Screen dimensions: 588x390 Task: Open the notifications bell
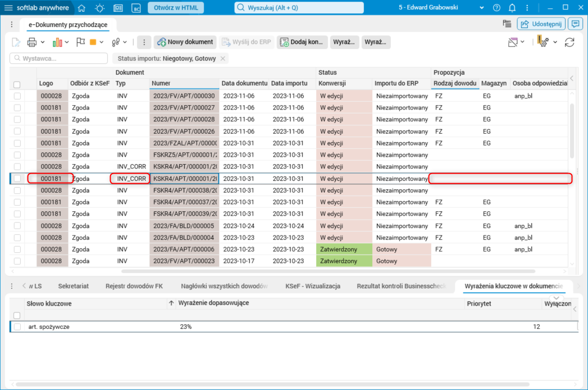[512, 8]
